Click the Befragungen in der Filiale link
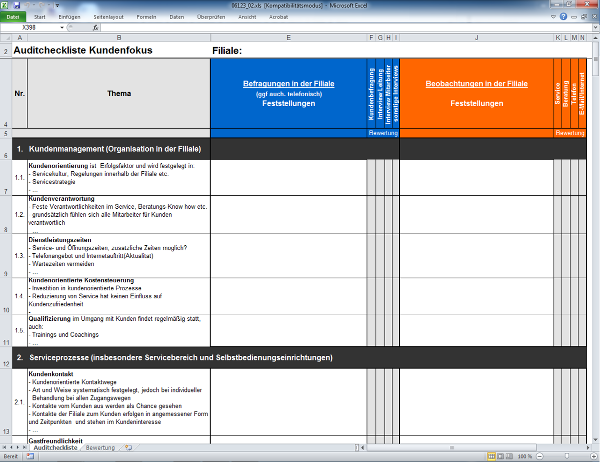This screenshot has width=600, height=462. pyautogui.click(x=289, y=83)
